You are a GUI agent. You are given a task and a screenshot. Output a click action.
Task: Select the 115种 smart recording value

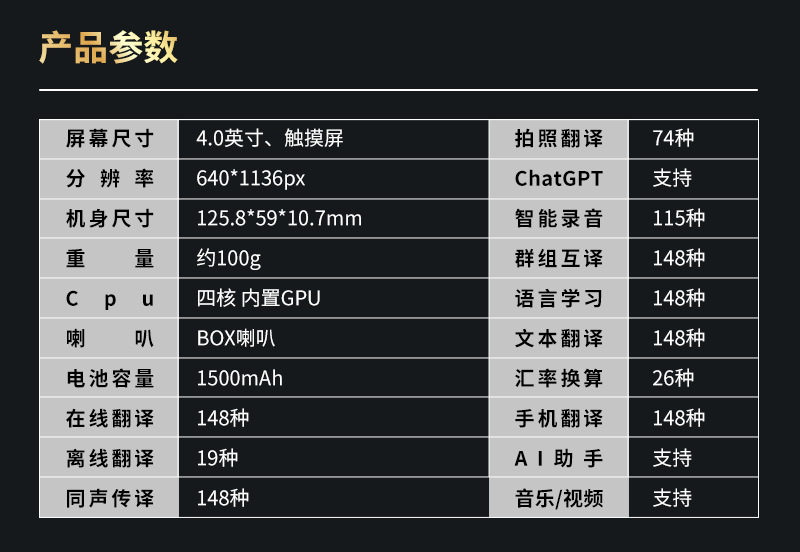[x=678, y=219]
